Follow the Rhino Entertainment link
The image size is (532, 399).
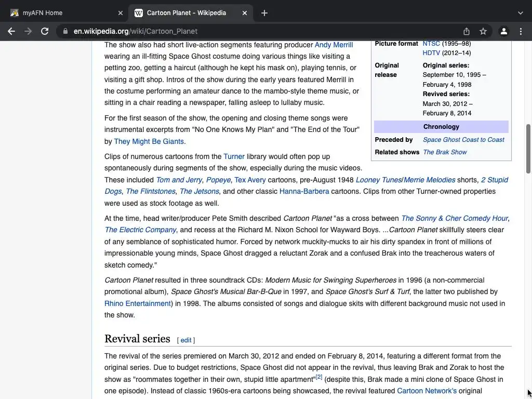[x=137, y=303]
